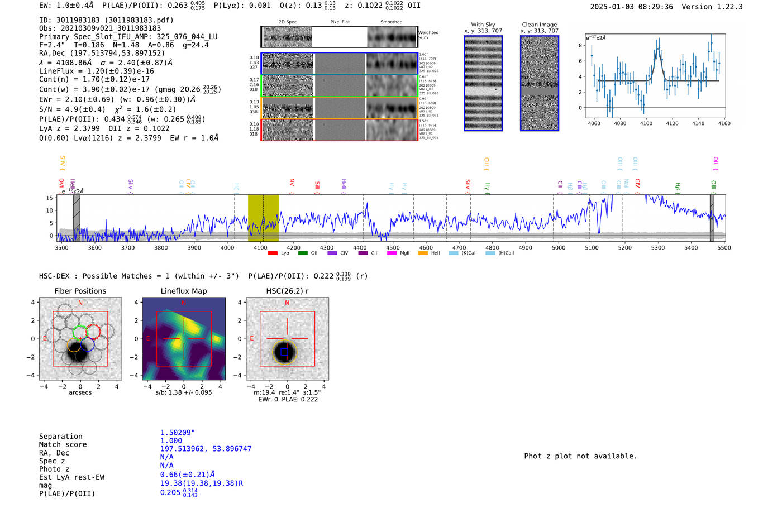Open the With Sky image thumbnail

483,83
